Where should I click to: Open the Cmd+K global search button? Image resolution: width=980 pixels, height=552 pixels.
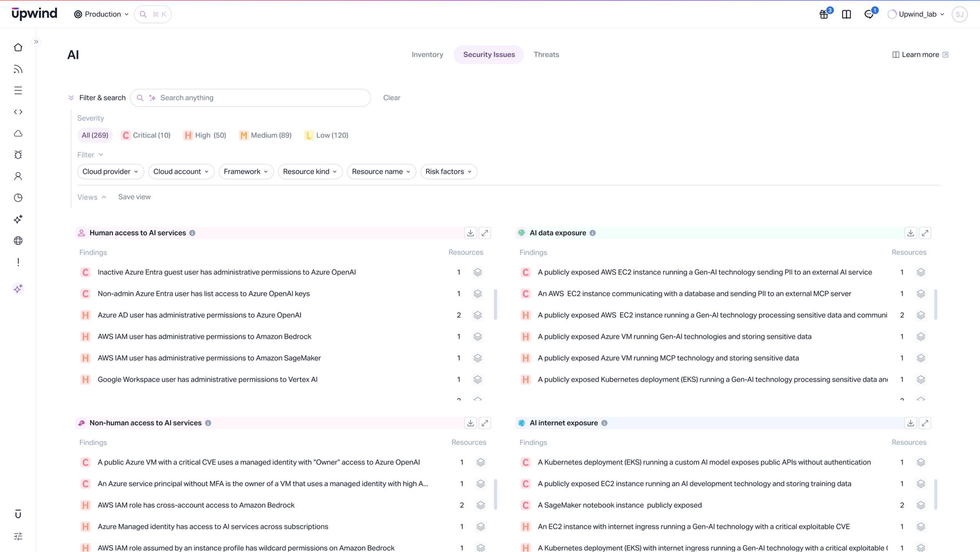153,14
